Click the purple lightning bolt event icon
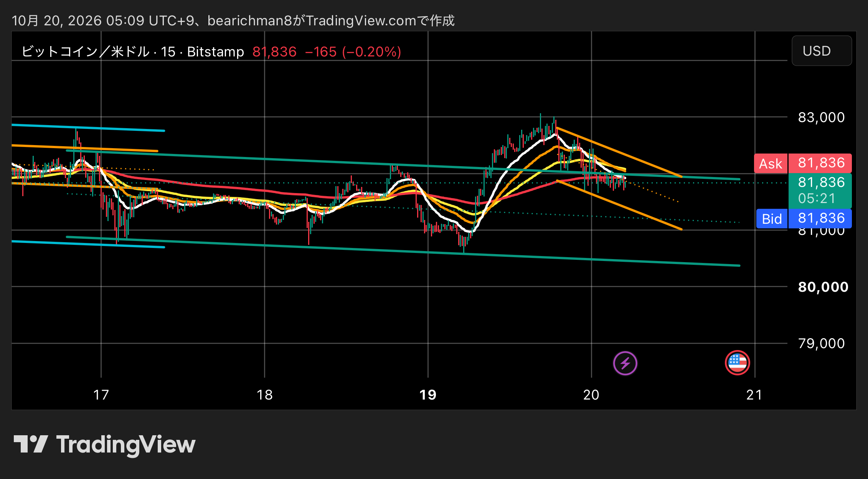868x479 pixels. pyautogui.click(x=625, y=363)
